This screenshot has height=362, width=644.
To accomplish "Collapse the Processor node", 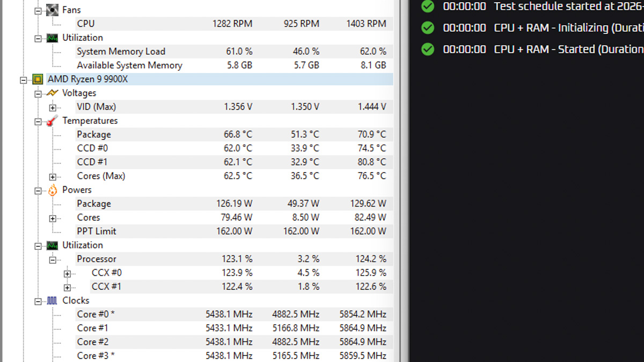I will [x=53, y=260].
